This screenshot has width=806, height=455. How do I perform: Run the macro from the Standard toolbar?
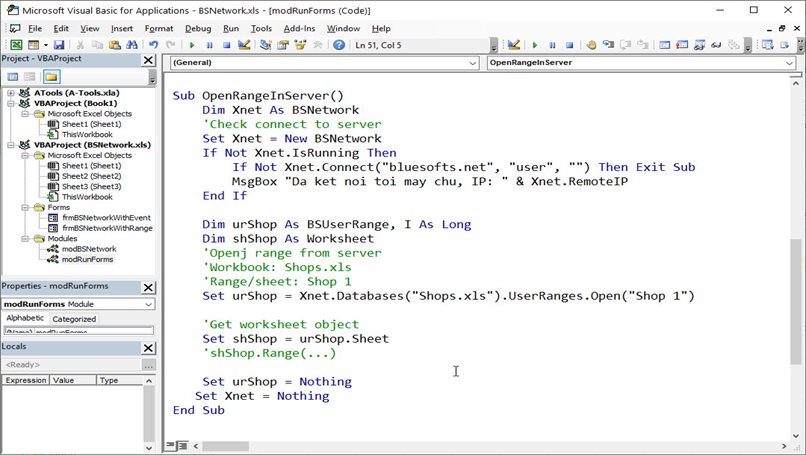pyautogui.click(x=192, y=45)
